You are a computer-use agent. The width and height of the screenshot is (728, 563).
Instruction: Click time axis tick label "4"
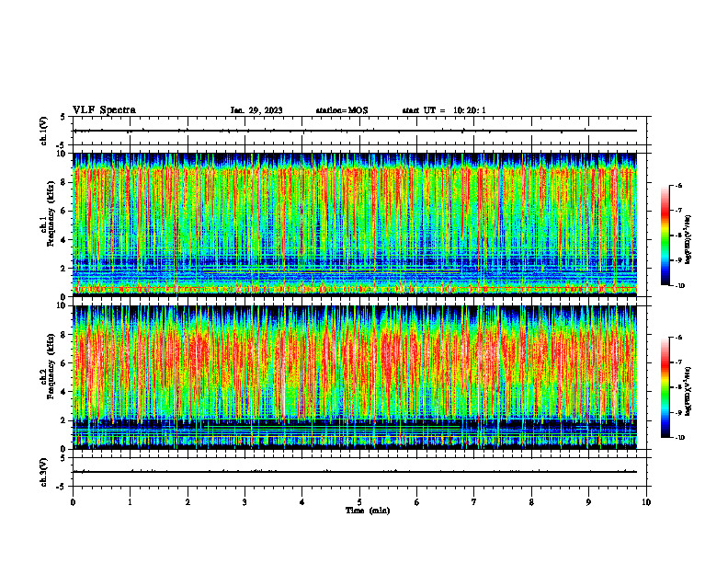point(302,502)
